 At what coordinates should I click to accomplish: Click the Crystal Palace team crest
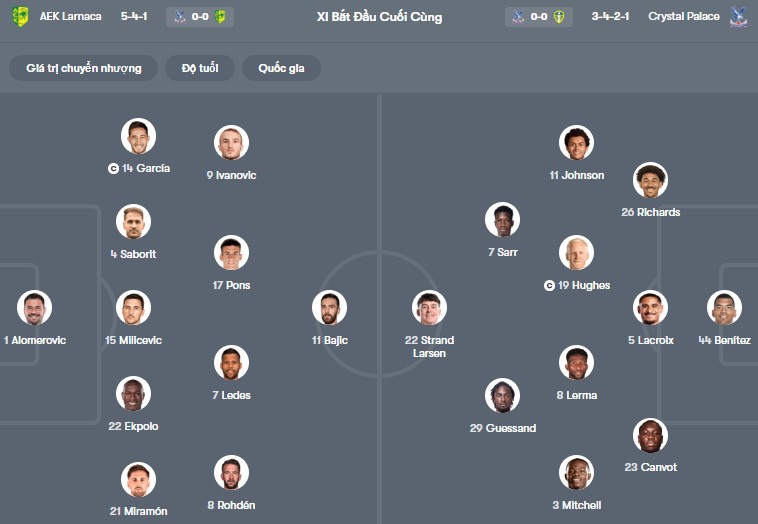[739, 17]
